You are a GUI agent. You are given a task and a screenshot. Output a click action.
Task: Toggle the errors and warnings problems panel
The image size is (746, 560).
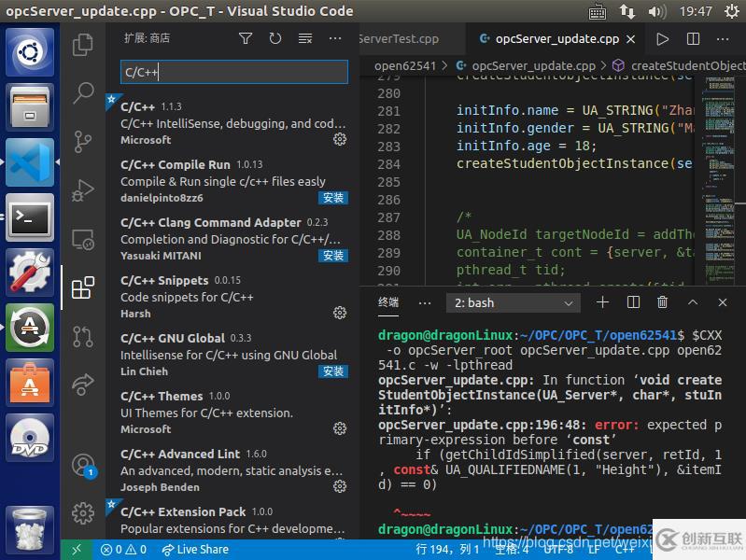pyautogui.click(x=123, y=550)
